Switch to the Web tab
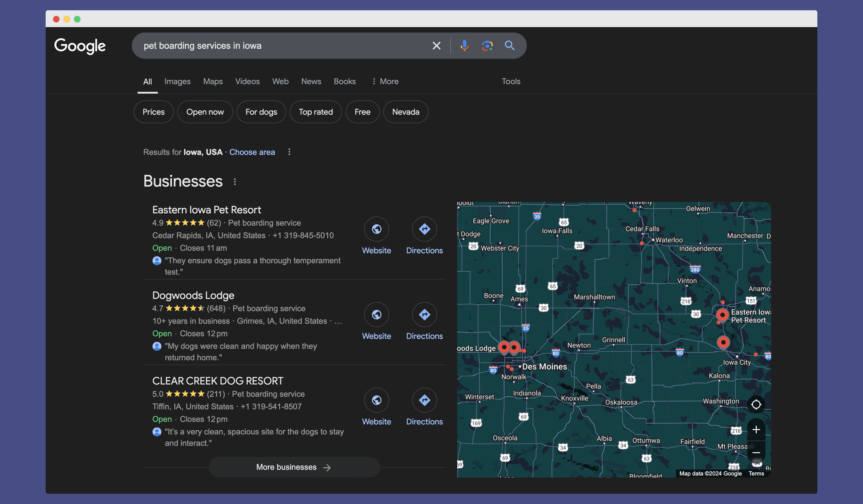The width and height of the screenshot is (863, 504). (280, 82)
